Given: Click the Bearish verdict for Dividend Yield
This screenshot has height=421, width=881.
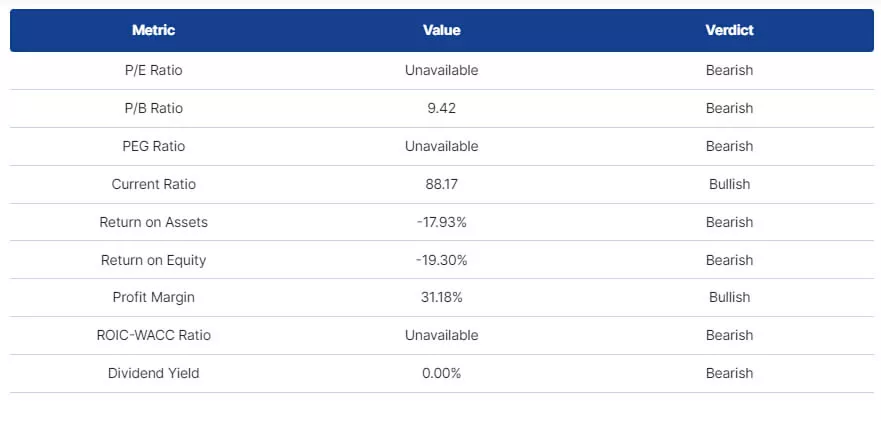Looking at the screenshot, I should tap(729, 373).
